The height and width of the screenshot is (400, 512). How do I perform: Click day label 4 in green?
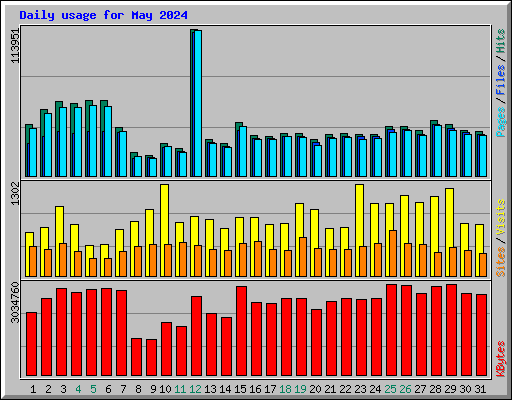tap(78, 389)
